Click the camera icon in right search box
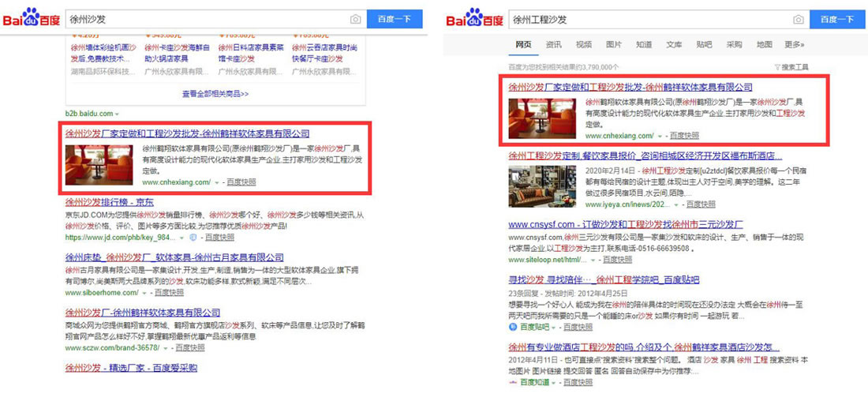868x401 pixels. [x=799, y=20]
